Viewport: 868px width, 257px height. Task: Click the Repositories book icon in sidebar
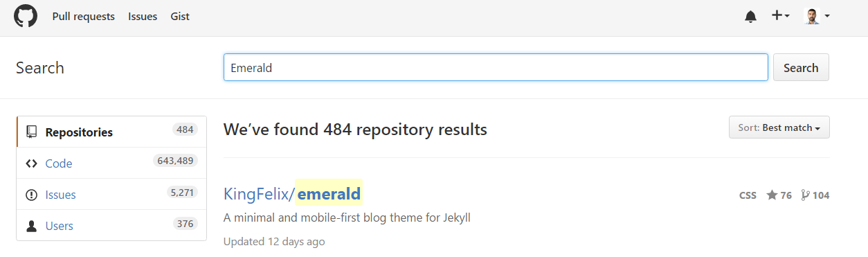click(31, 132)
